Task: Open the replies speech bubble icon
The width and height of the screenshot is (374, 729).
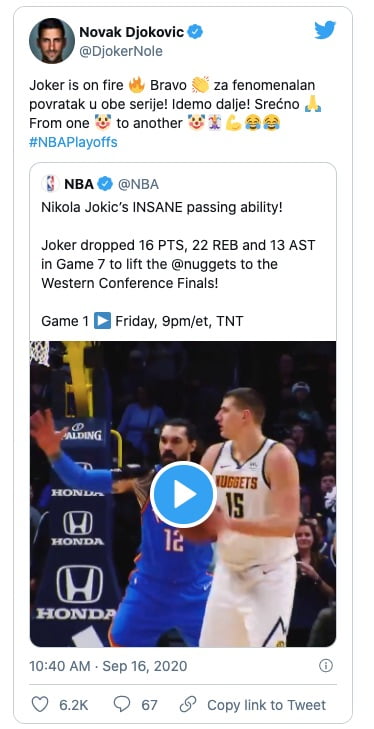Action: point(122,704)
